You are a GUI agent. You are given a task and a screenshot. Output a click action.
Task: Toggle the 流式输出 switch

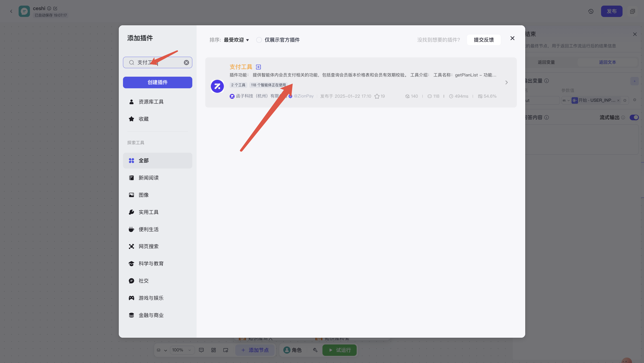pos(634,117)
